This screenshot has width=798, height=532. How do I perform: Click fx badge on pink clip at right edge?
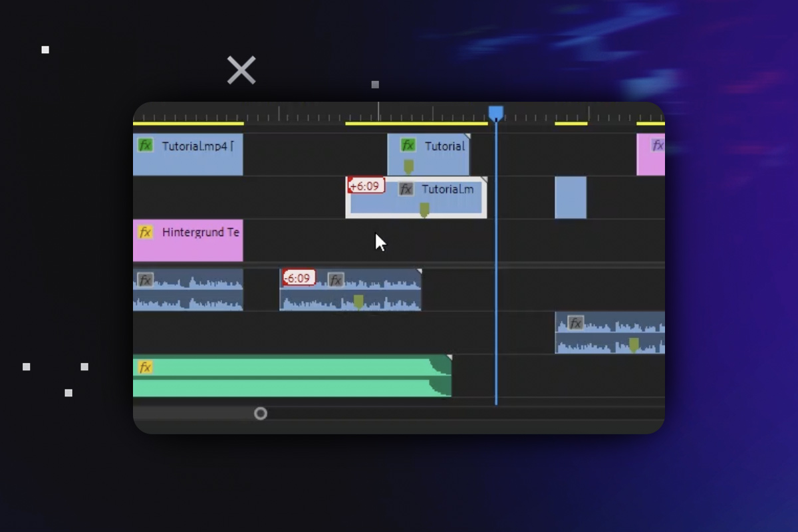657,145
